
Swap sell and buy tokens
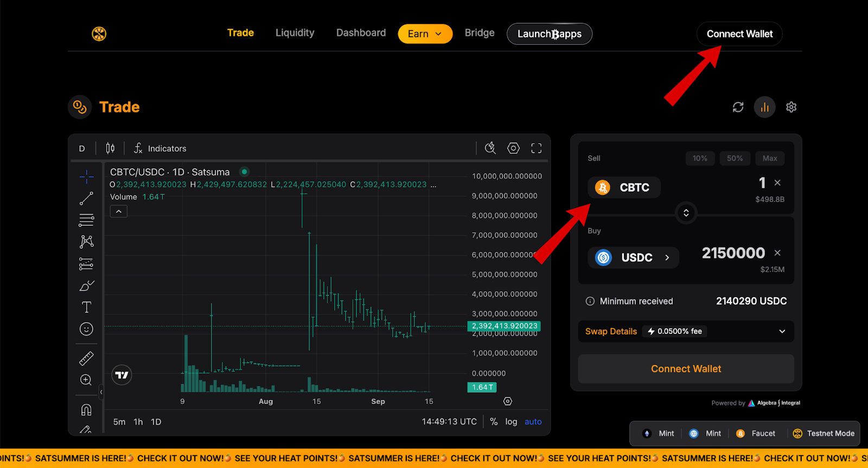686,213
